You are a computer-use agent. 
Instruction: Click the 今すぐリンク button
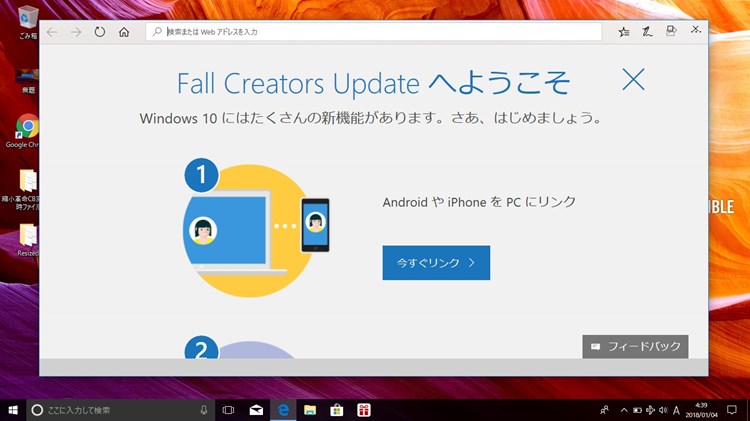click(436, 263)
